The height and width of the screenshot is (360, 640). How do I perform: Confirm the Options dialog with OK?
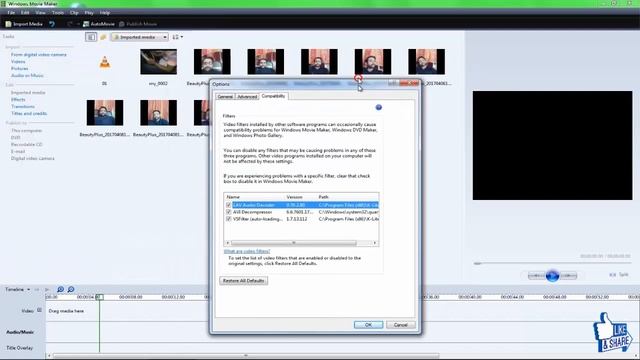pyautogui.click(x=368, y=325)
